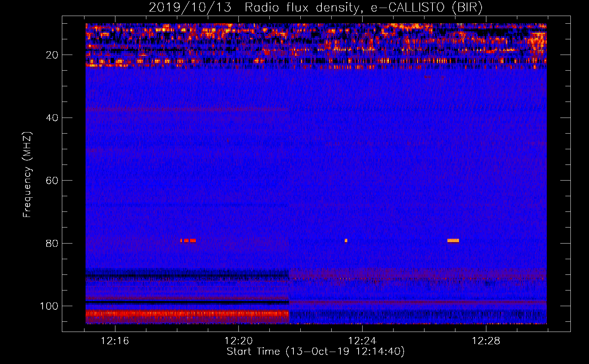Click the 20 MHz frequency tick label
Screen dimensions: 589x364
point(52,55)
